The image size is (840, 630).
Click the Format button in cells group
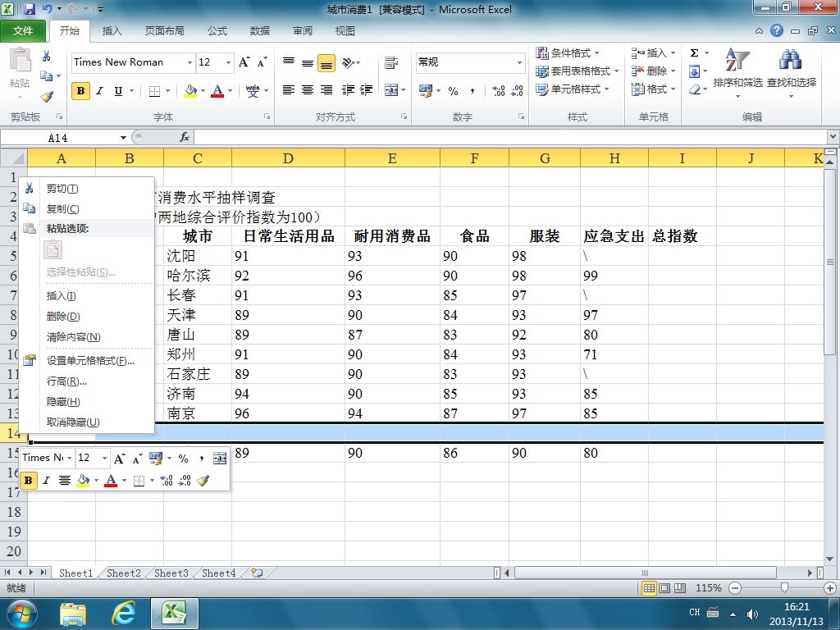pos(652,89)
